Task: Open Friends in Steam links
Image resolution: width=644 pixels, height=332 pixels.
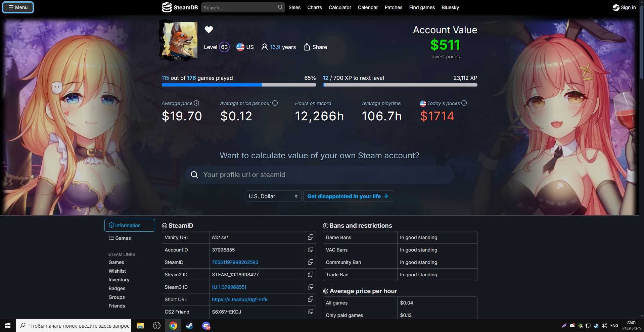Action: tap(117, 306)
